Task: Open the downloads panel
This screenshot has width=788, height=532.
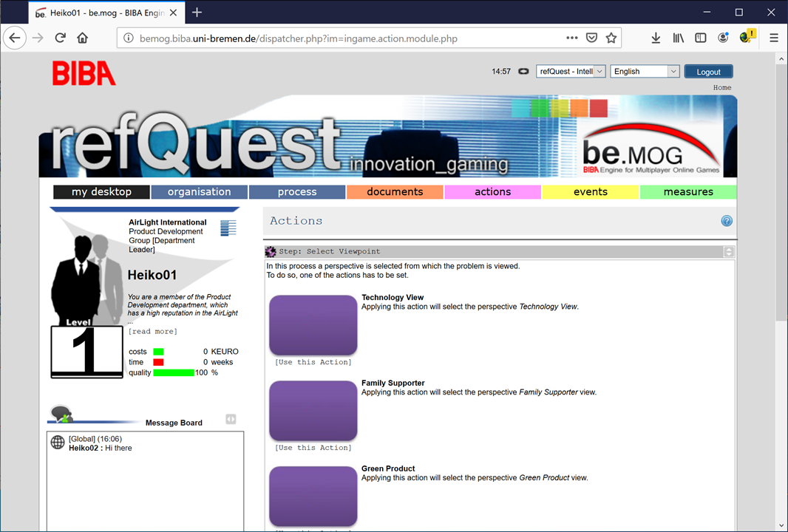Action: click(656, 38)
